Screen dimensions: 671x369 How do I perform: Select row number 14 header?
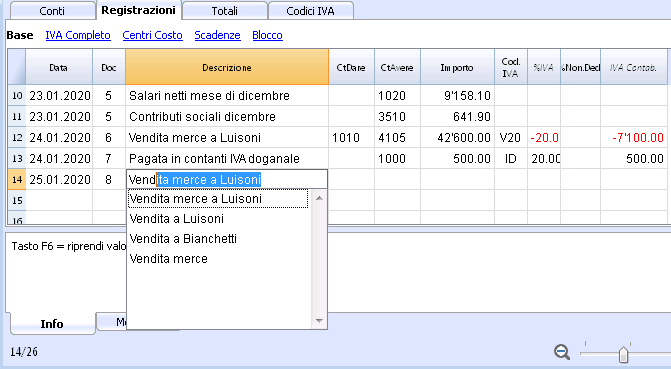tap(17, 179)
